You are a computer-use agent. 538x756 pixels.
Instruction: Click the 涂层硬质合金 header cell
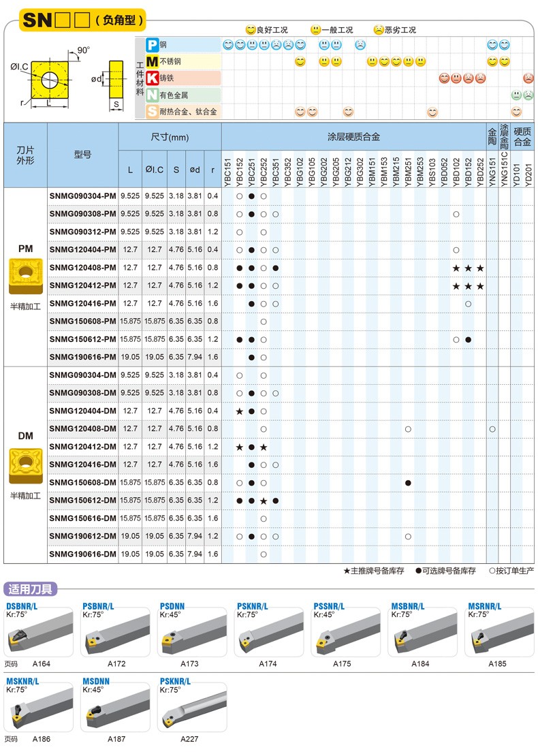(354, 136)
